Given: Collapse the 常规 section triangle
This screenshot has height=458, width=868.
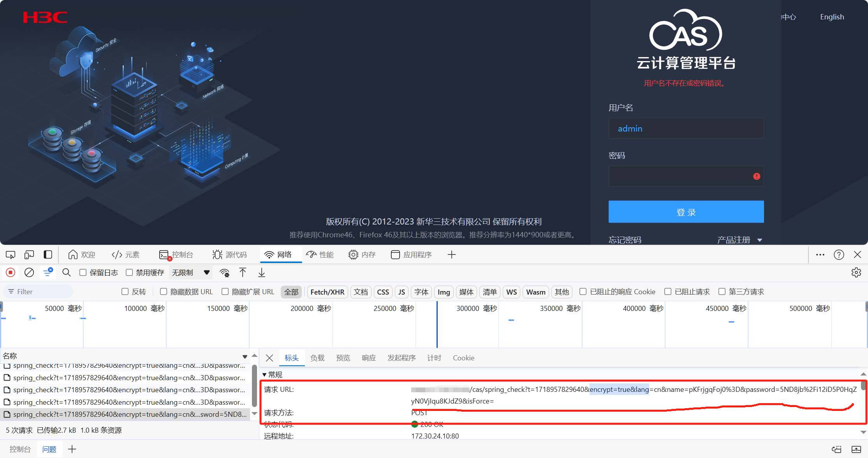Looking at the screenshot, I should coord(264,375).
